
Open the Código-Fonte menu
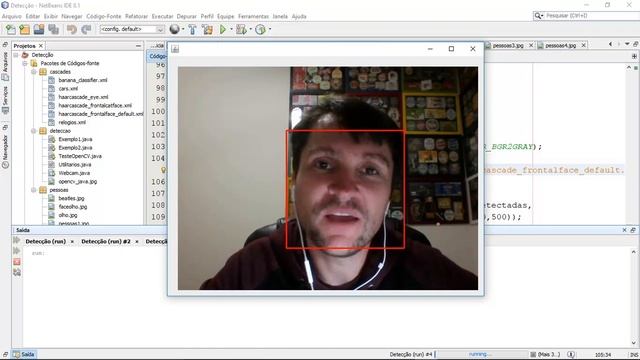click(104, 16)
